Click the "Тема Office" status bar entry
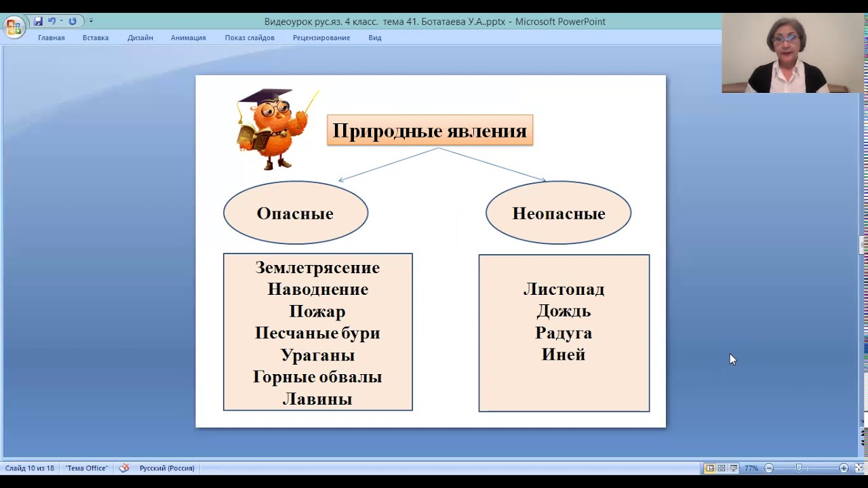868x488 pixels. (87, 468)
